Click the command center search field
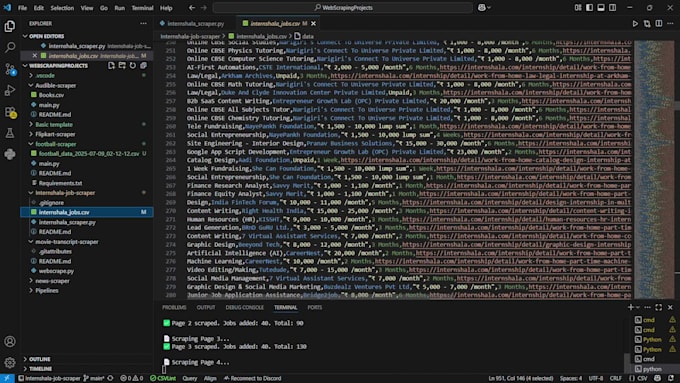 (343, 8)
